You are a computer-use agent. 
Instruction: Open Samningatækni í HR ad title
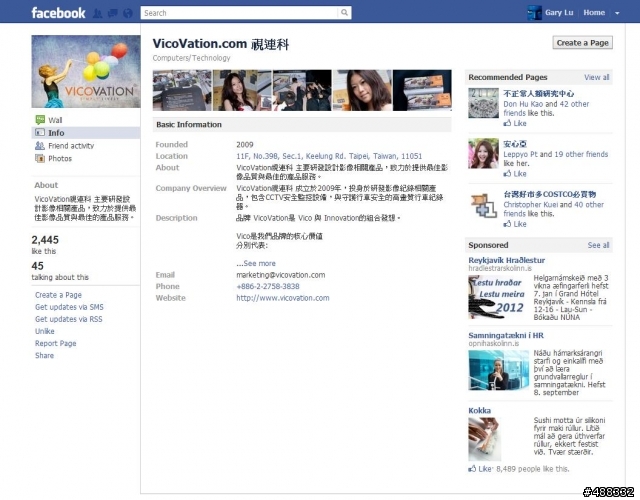pos(506,335)
